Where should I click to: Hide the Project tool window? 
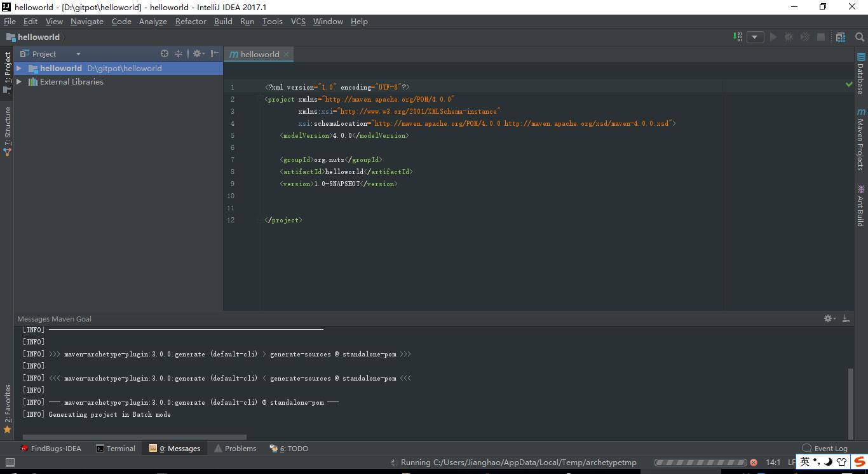215,54
